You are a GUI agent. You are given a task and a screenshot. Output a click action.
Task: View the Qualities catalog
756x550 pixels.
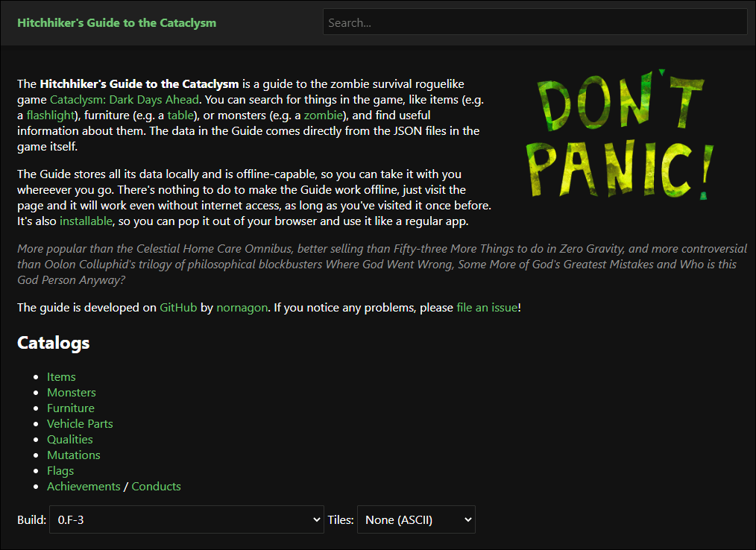click(x=70, y=440)
